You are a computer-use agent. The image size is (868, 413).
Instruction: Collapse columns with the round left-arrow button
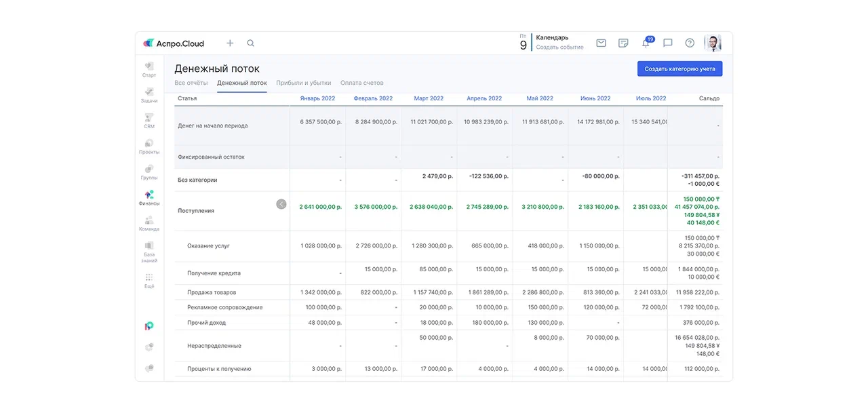[x=281, y=204]
